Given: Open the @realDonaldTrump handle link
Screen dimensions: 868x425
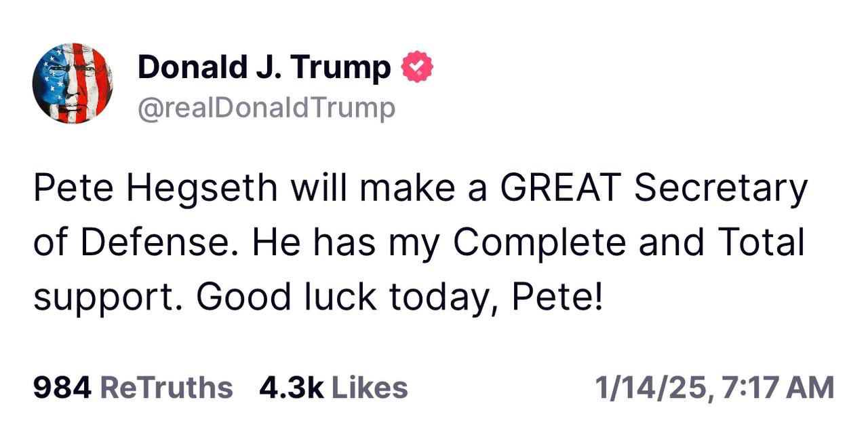Looking at the screenshot, I should coord(266,108).
